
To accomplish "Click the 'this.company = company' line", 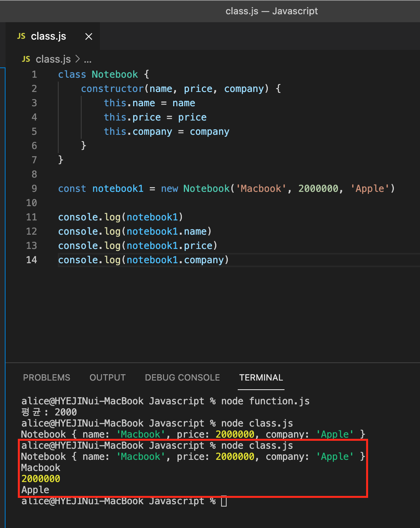I will click(x=166, y=132).
